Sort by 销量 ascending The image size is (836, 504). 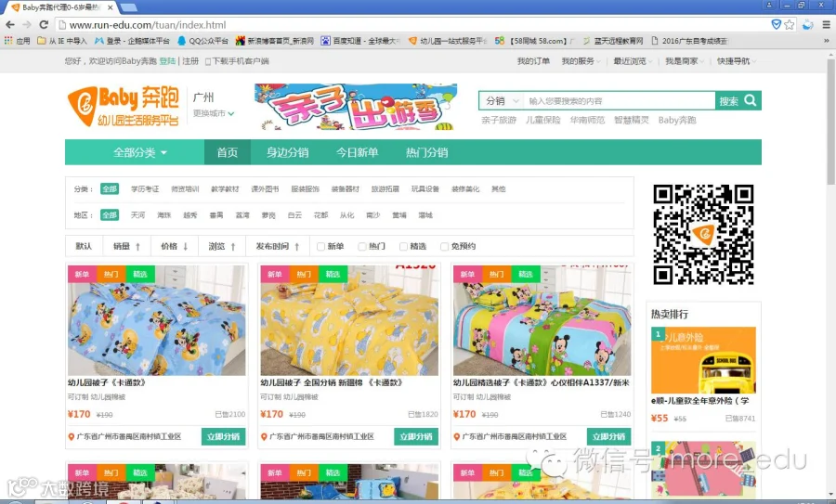click(126, 246)
